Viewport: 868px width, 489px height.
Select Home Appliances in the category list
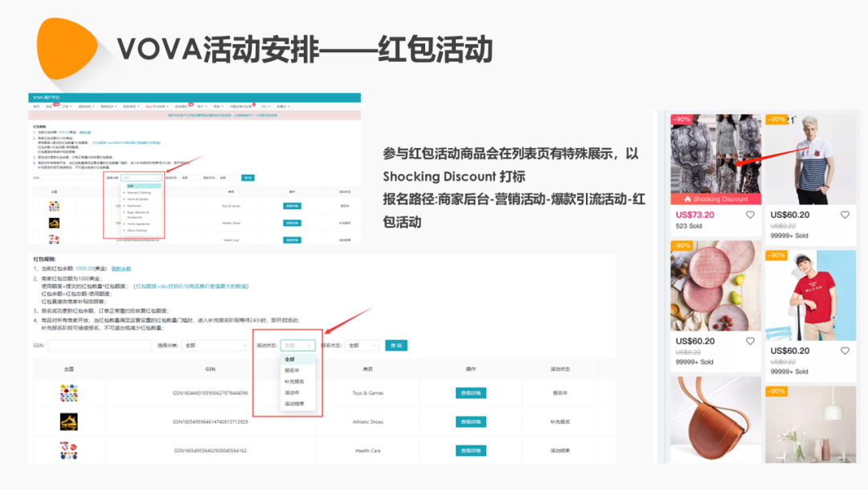pos(138,224)
